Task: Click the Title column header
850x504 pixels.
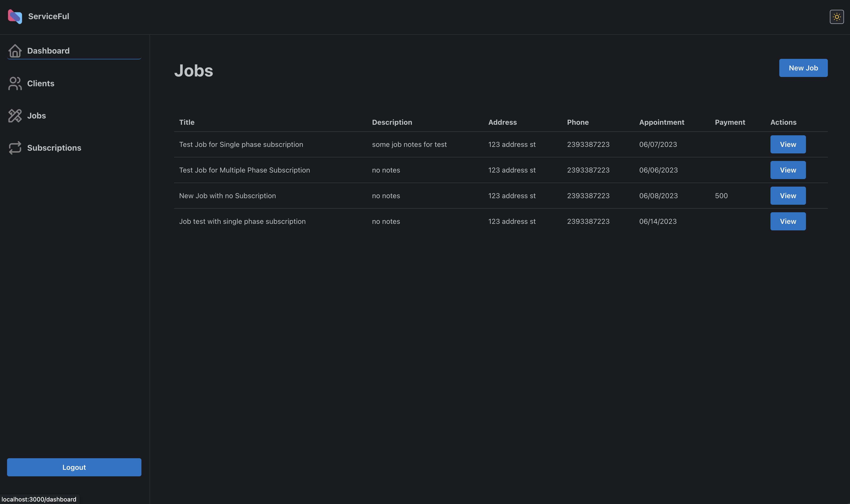Action: pyautogui.click(x=186, y=122)
